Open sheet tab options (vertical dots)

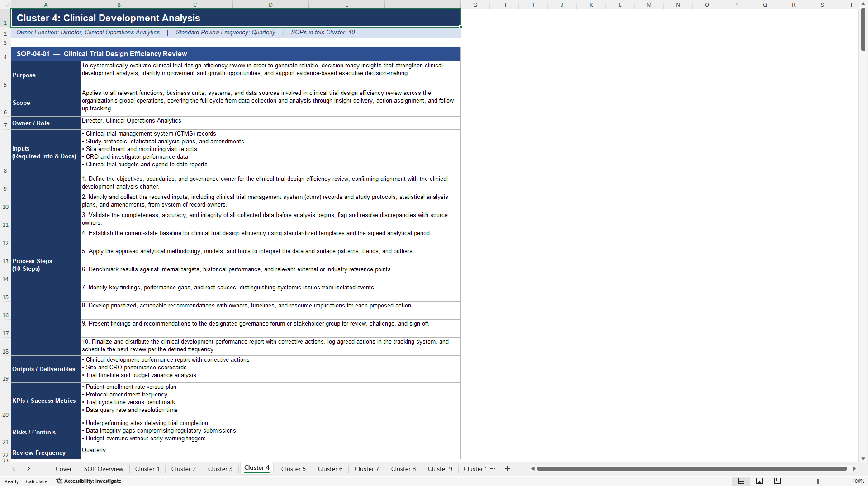[522, 469]
